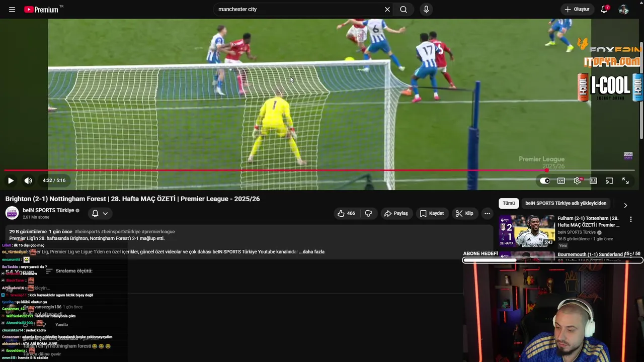Open subscription notification bell dropdown
The height and width of the screenshot is (362, 644).
(100, 214)
